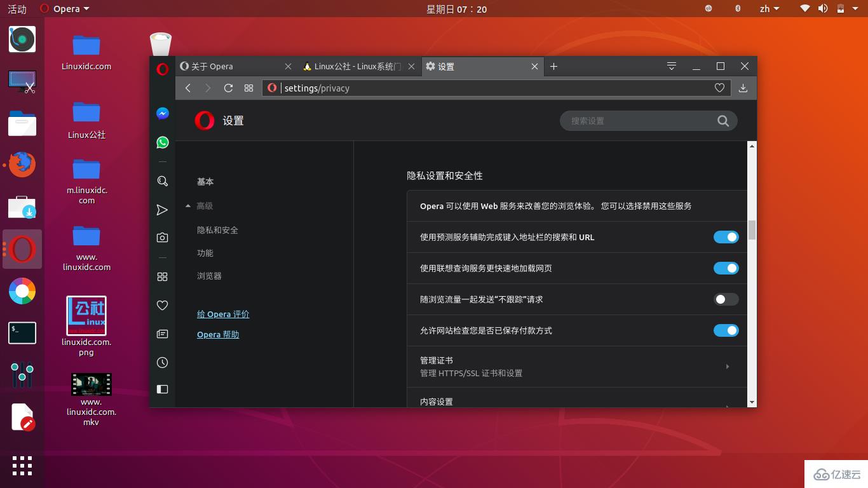
Task: Select 隐私和安全 in settings sidebar
Action: [x=217, y=230]
